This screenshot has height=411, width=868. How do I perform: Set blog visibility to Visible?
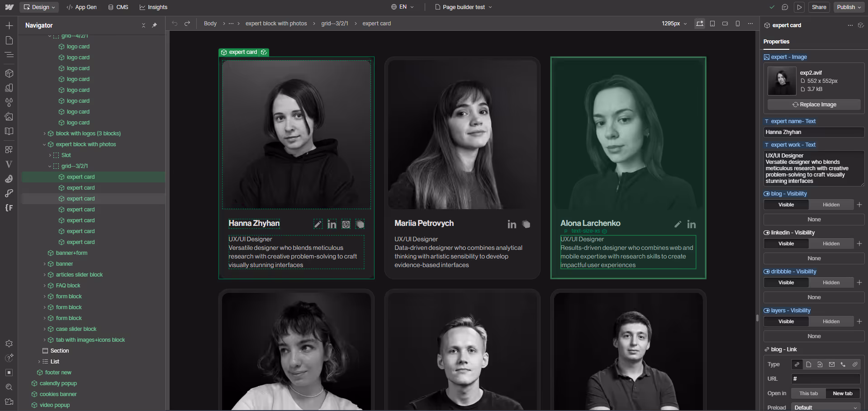pos(786,205)
